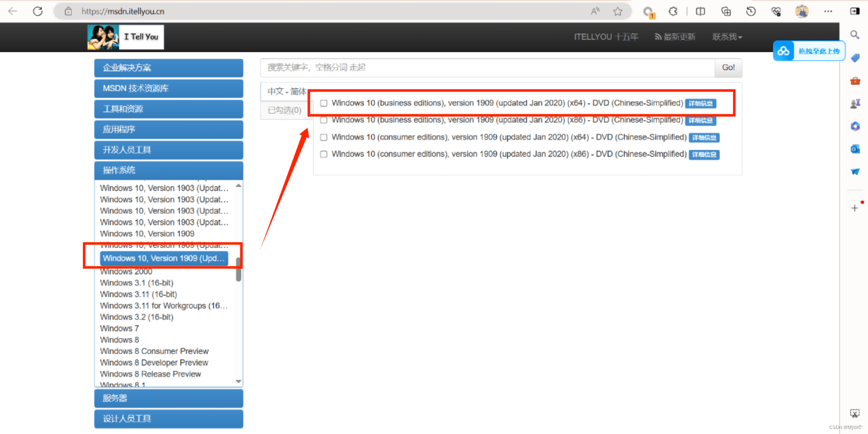
Task: Expand the 开发人员工具 category
Action: click(x=169, y=150)
